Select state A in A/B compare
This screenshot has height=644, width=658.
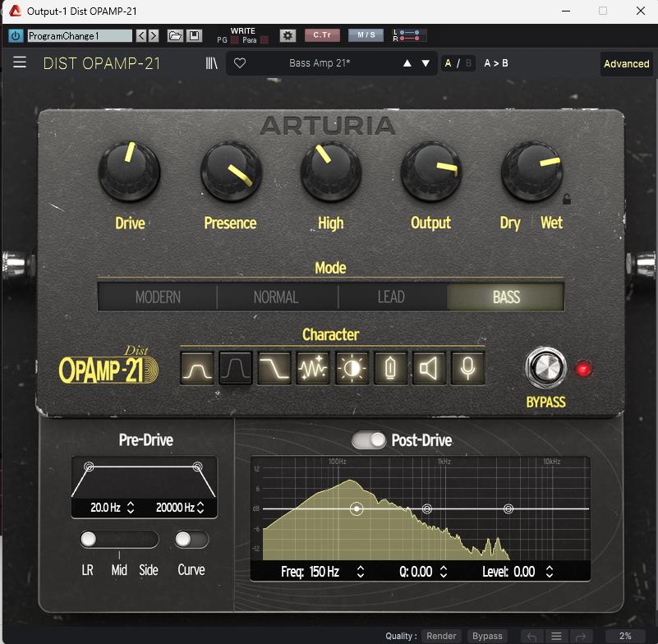click(x=449, y=63)
